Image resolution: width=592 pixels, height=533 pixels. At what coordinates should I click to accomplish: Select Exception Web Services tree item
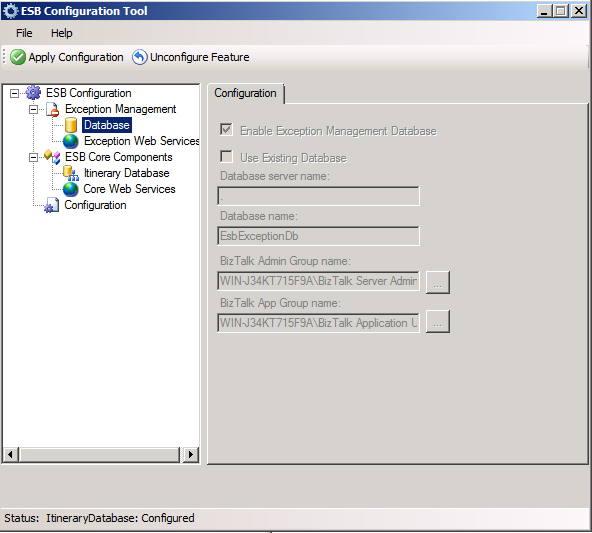click(x=142, y=141)
